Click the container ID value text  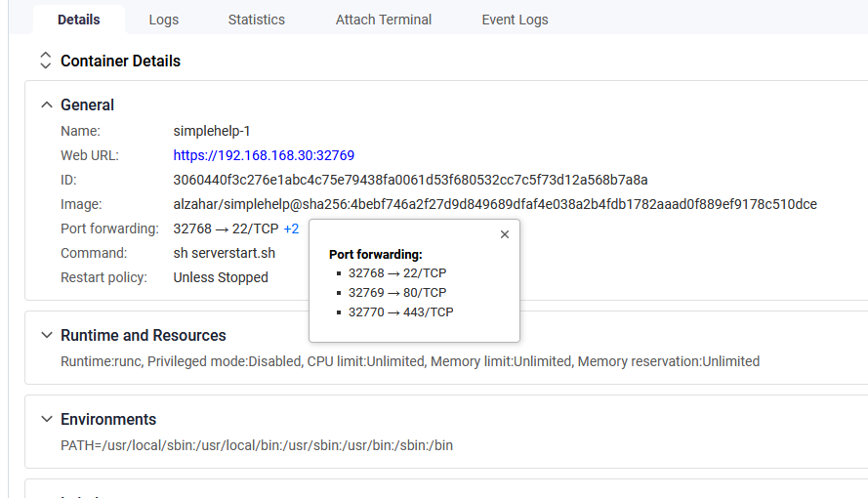pyautogui.click(x=410, y=180)
